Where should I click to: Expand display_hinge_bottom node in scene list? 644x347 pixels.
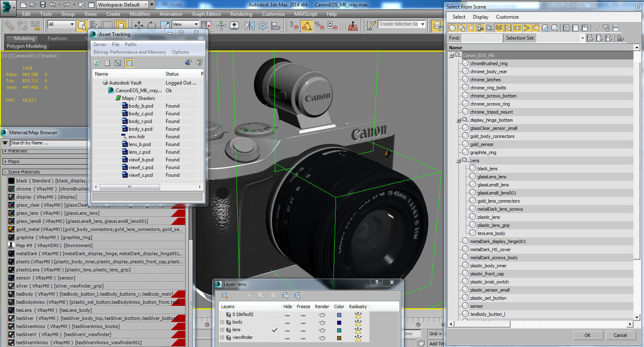click(459, 120)
